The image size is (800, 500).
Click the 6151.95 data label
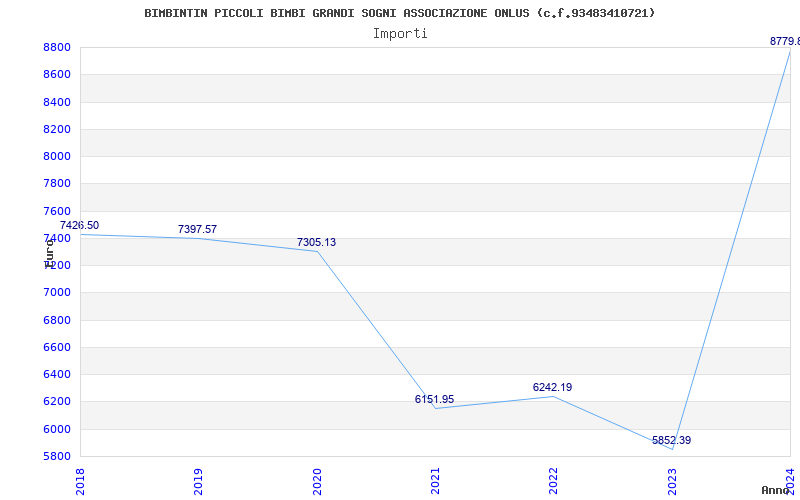[434, 399]
